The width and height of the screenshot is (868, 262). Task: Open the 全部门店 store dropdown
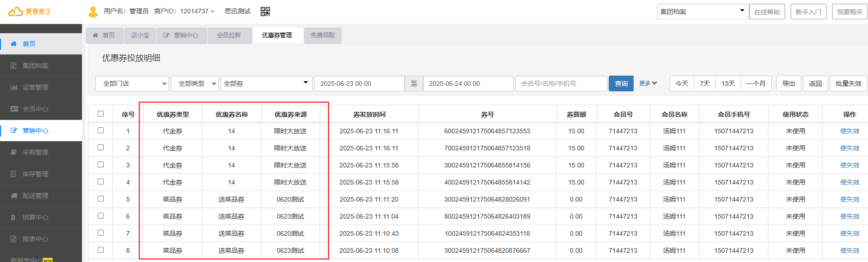pyautogui.click(x=132, y=83)
